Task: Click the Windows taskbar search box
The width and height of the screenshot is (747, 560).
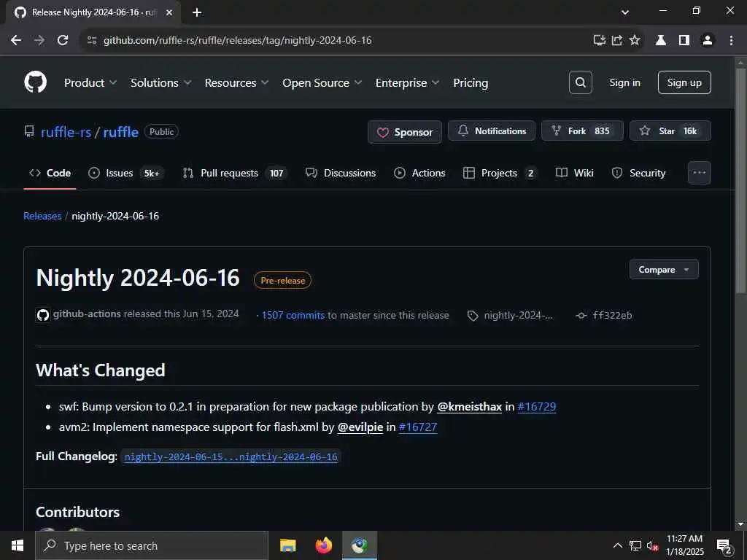Action: [x=152, y=545]
